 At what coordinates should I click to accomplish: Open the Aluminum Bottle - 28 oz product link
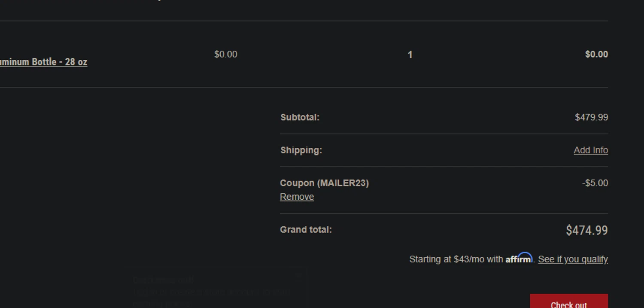point(43,62)
